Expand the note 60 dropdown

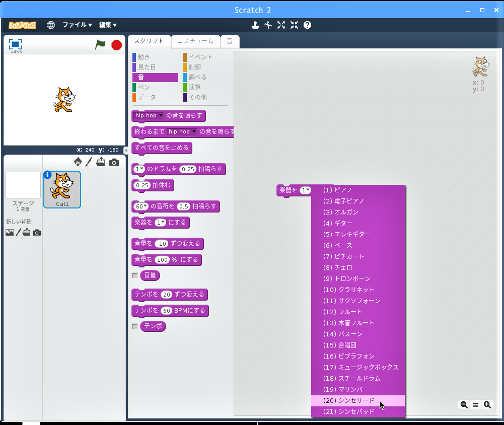pyautogui.click(x=145, y=206)
